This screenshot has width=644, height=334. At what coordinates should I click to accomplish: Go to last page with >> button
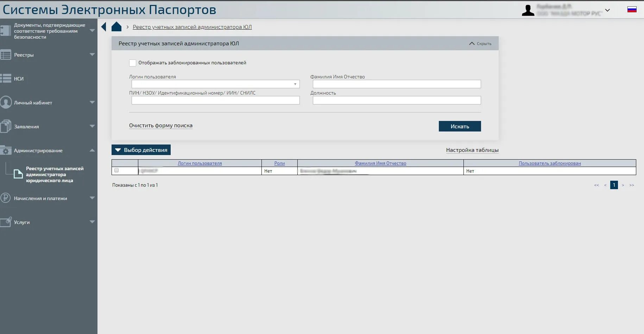coord(632,185)
